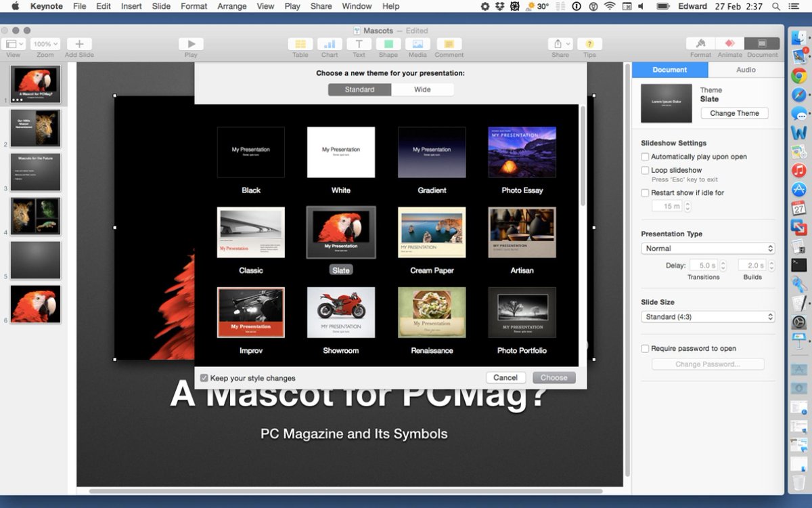The image size is (812, 508).
Task: Select the Standard aspect ratio segment
Action: click(359, 89)
